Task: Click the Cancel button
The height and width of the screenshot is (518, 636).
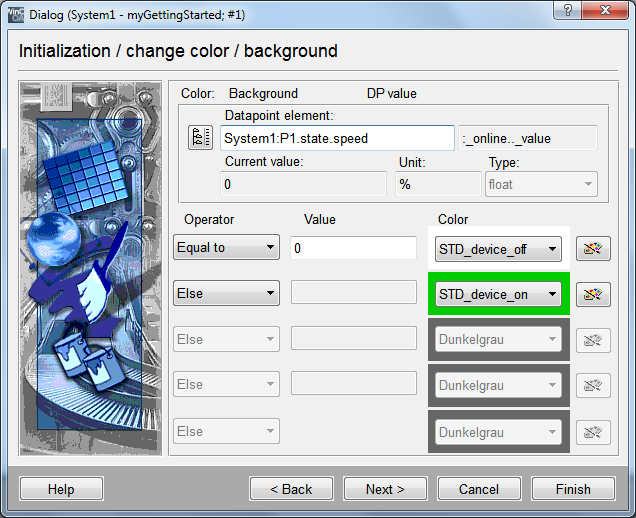Action: (x=479, y=489)
